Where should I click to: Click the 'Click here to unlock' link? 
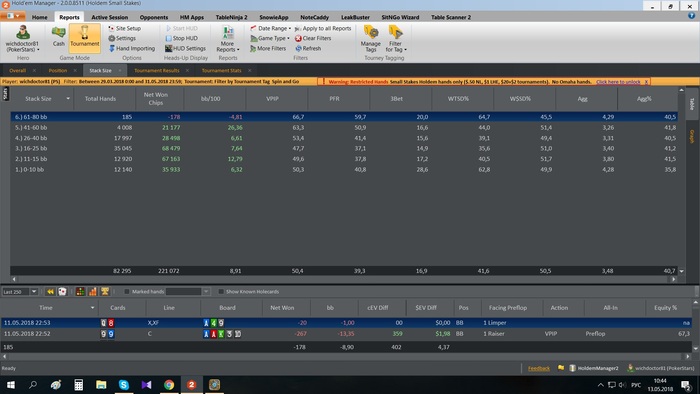point(618,82)
